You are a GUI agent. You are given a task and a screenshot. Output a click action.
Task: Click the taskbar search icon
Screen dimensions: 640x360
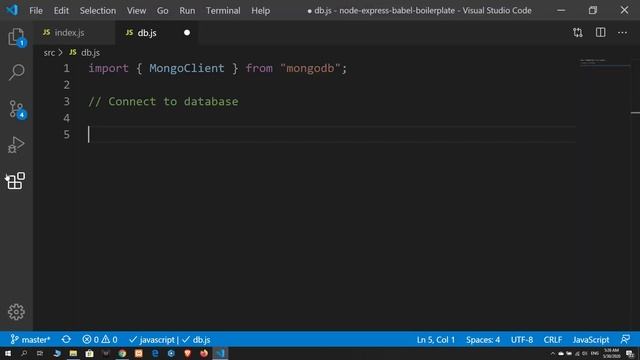point(24,353)
